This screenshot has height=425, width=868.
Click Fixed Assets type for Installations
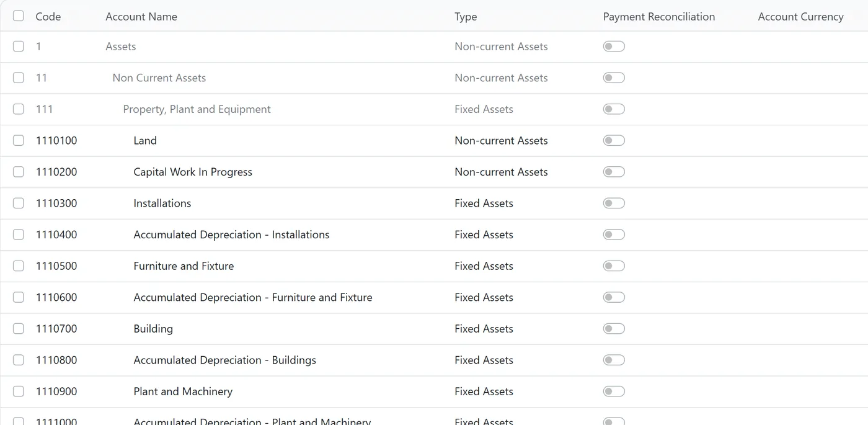484,203
